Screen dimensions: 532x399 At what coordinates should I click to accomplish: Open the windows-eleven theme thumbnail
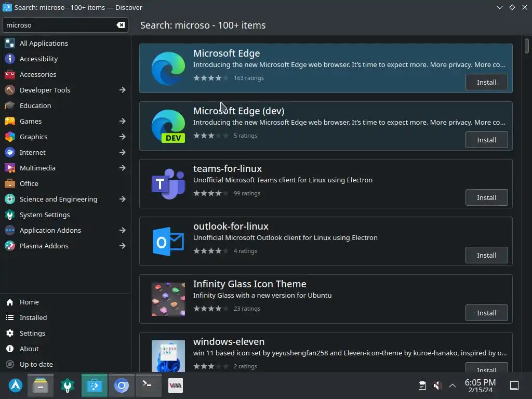[168, 356]
